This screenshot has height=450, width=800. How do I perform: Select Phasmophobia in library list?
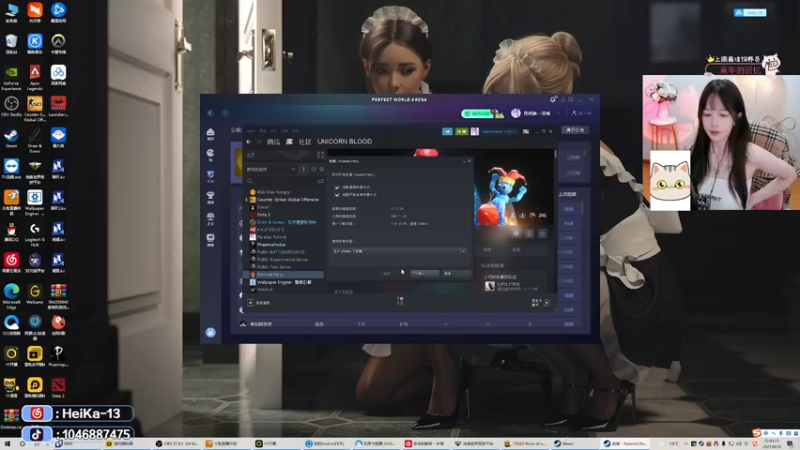pyautogui.click(x=271, y=244)
